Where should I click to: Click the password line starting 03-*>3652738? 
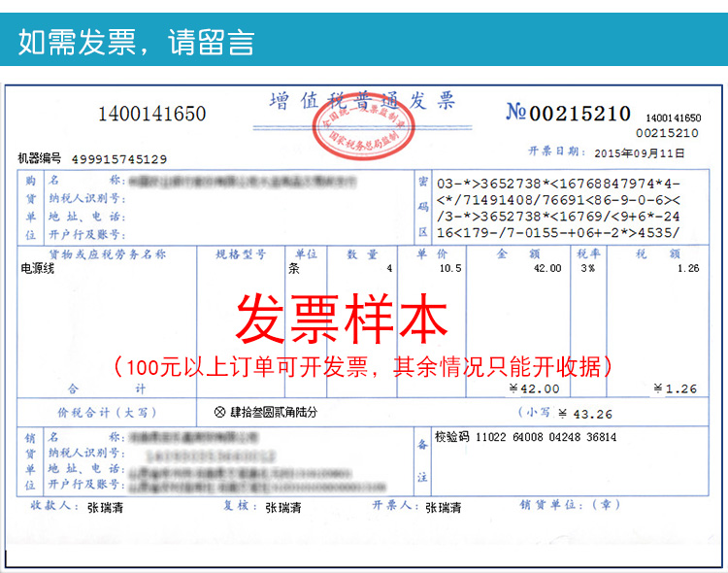tap(558, 184)
